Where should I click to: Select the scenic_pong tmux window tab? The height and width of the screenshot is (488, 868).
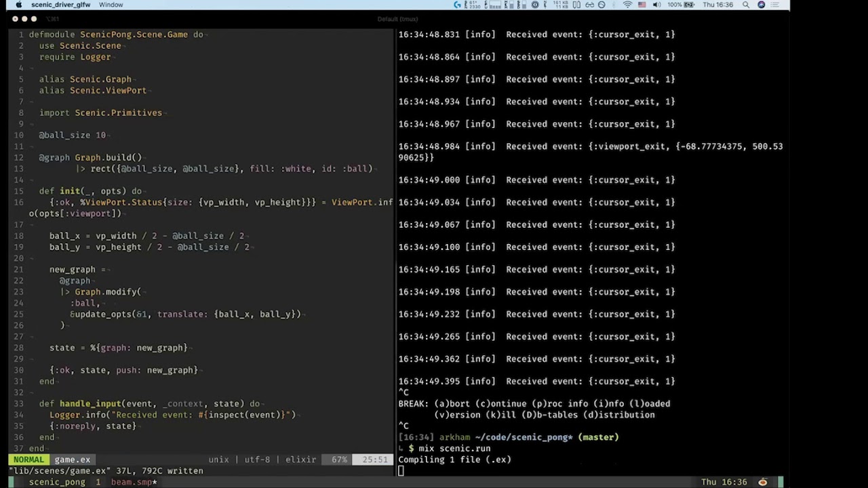[x=57, y=482]
